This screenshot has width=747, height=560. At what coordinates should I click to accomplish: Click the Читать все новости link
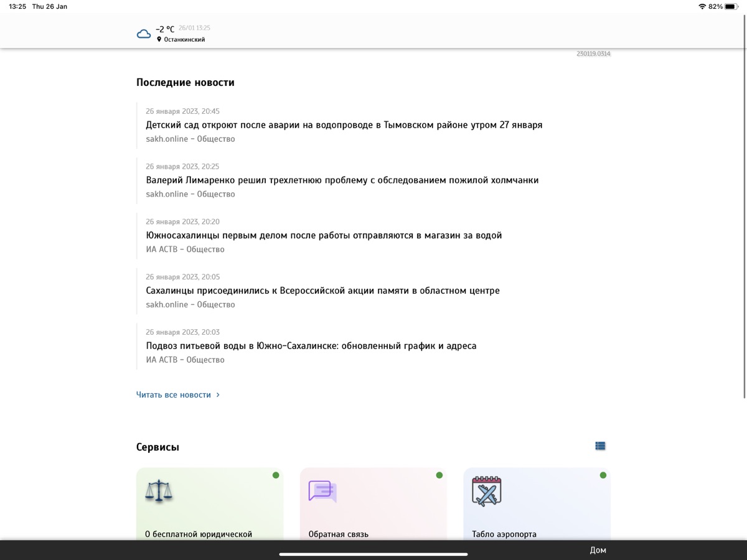click(x=174, y=395)
